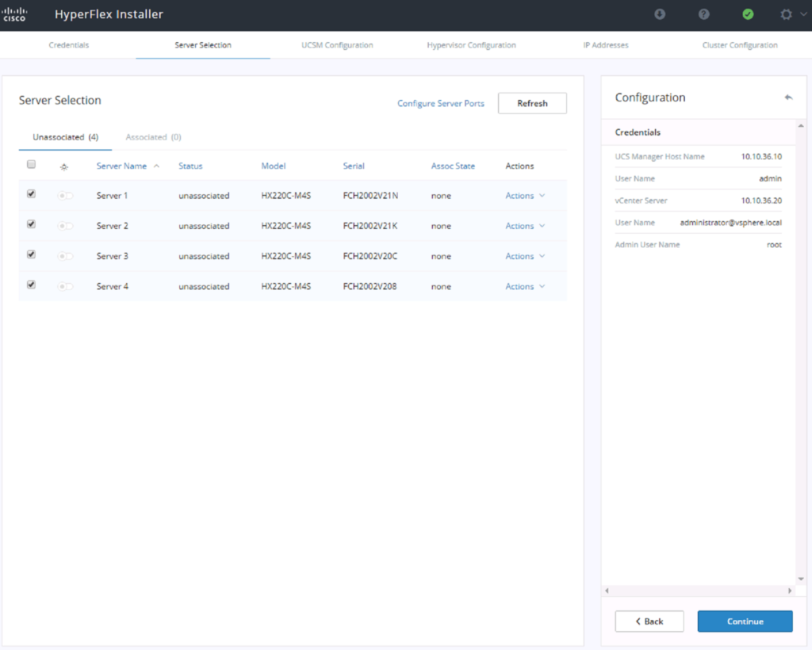
Task: Click the HyperFlex Installer title
Action: click(109, 14)
